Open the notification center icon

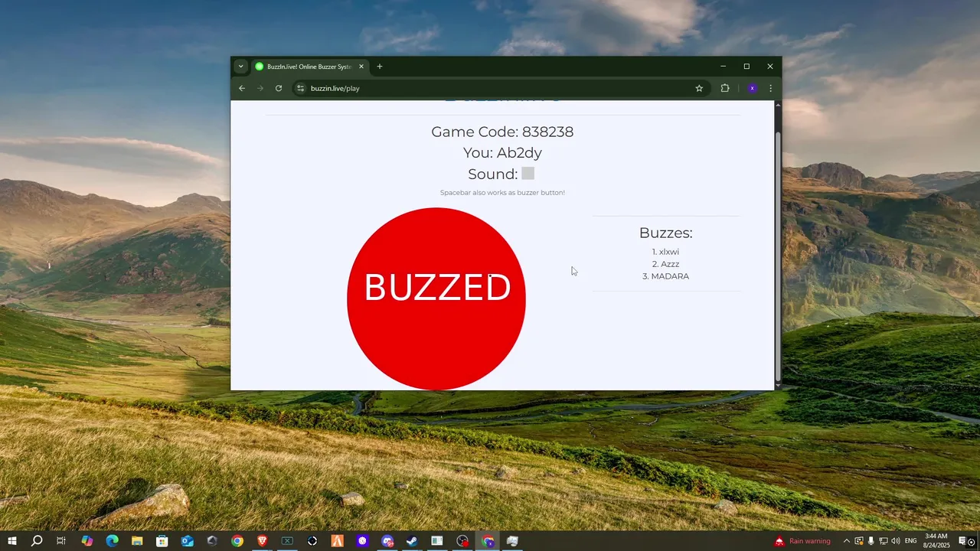pos(964,541)
